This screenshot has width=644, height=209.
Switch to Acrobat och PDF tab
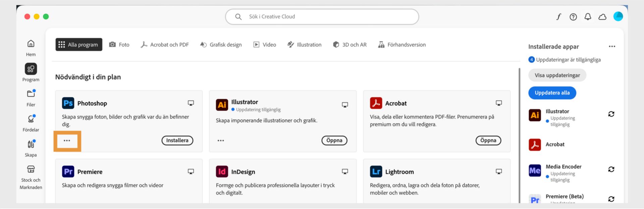coord(165,45)
